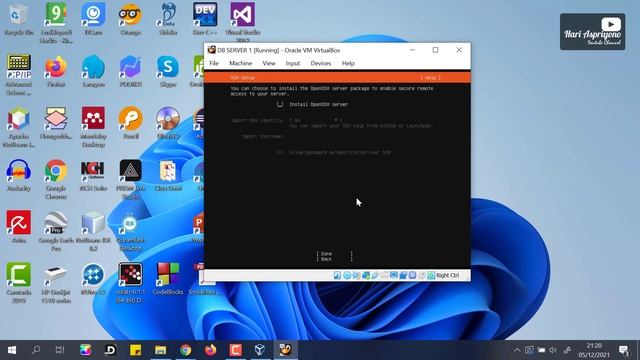Viewport: 640px width, 360px height.
Task: Open the Google Chrome desktop shortcut
Action: tap(56, 180)
